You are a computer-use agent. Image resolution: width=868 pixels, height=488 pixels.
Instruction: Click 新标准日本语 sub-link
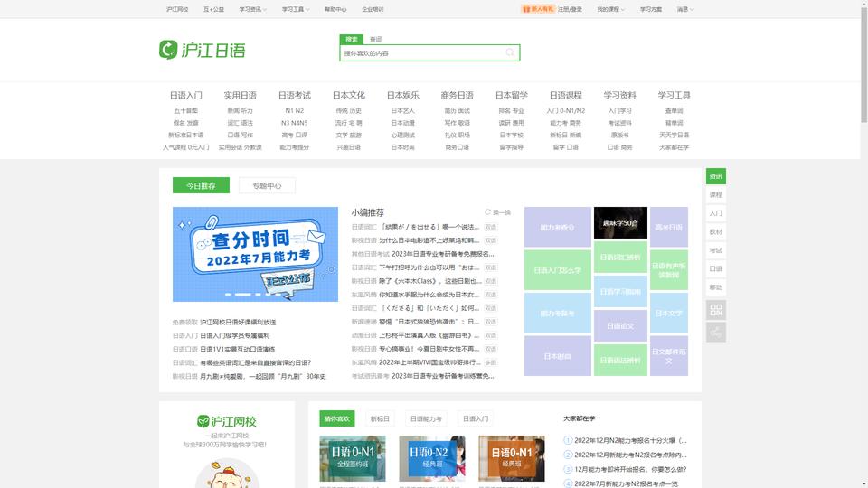[x=186, y=135]
